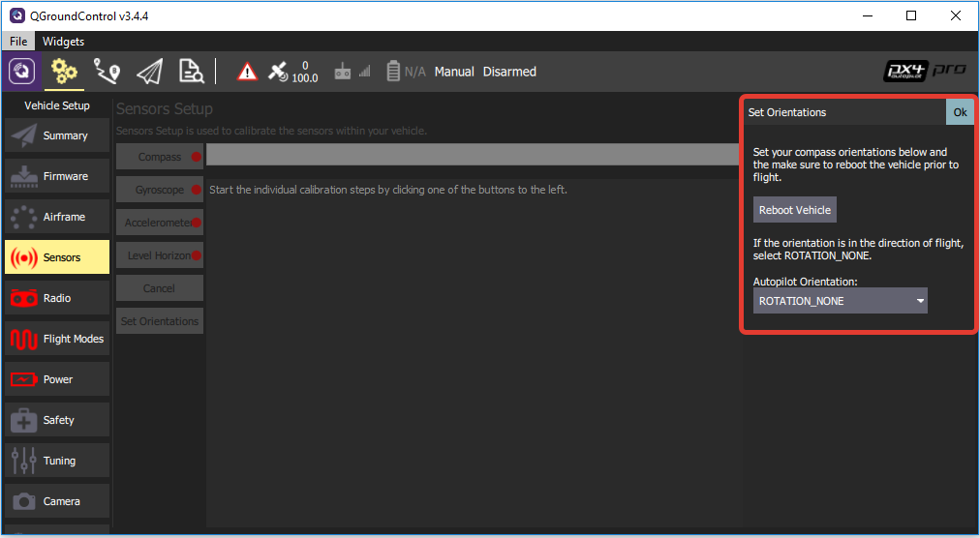Image resolution: width=980 pixels, height=538 pixels.
Task: Click the Safety first-aid kit icon
Action: 24,421
